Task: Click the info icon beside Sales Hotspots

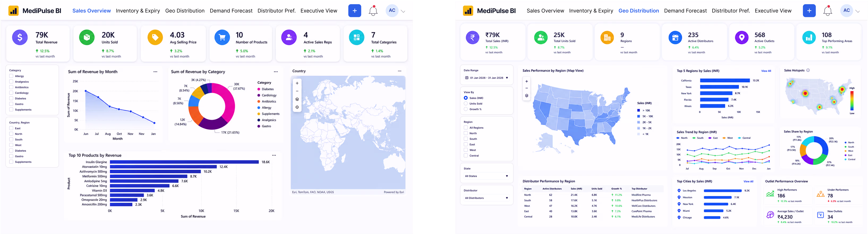Action: pyautogui.click(x=808, y=70)
